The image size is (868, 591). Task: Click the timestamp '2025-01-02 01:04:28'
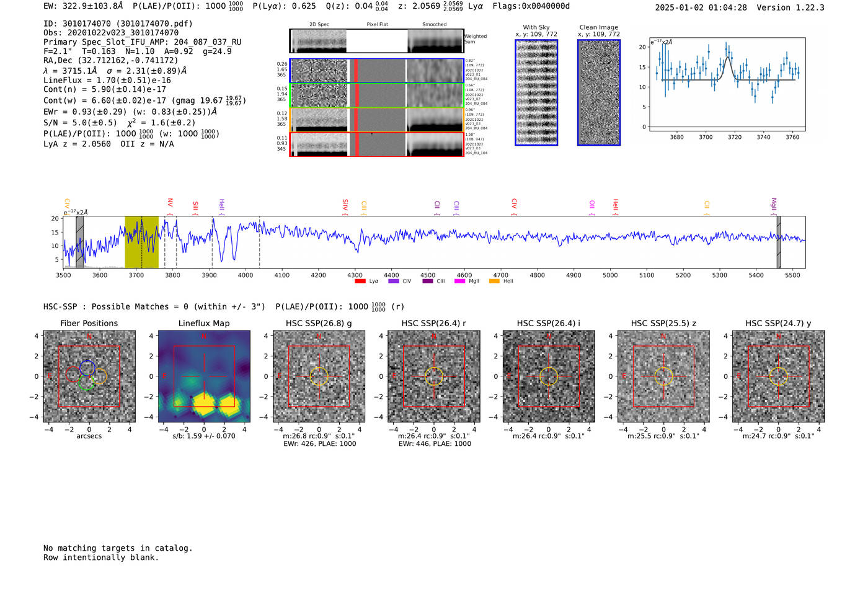point(701,7)
